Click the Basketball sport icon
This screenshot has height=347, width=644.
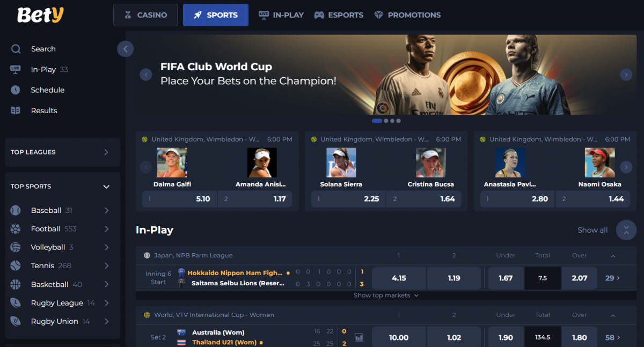coord(16,284)
